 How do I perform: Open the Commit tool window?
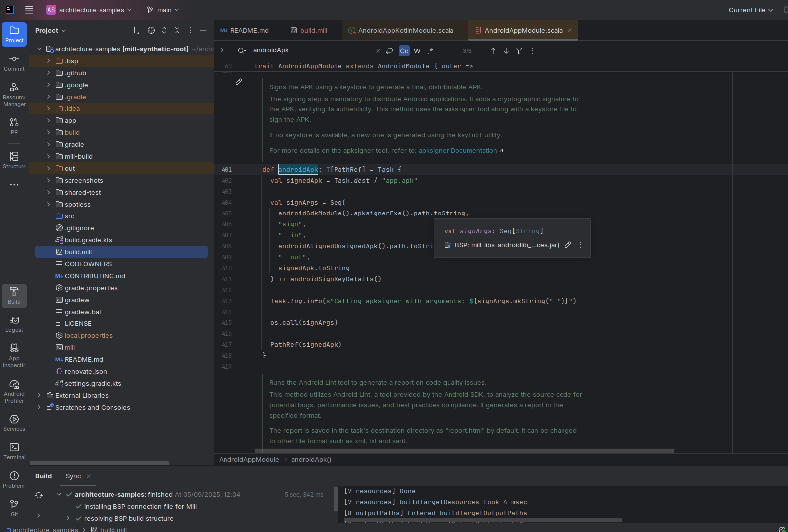(x=14, y=63)
